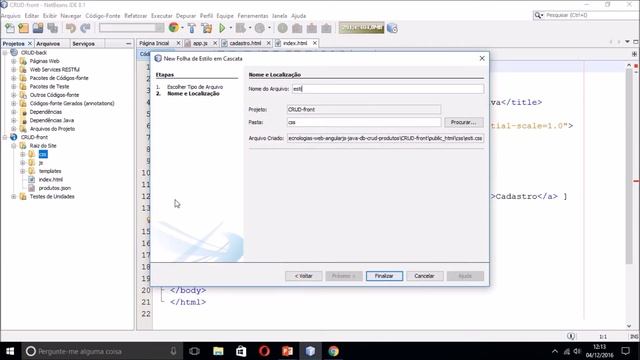The height and width of the screenshot is (360, 640).
Task: Click the Cortana search box in taskbar
Action: coord(102,351)
